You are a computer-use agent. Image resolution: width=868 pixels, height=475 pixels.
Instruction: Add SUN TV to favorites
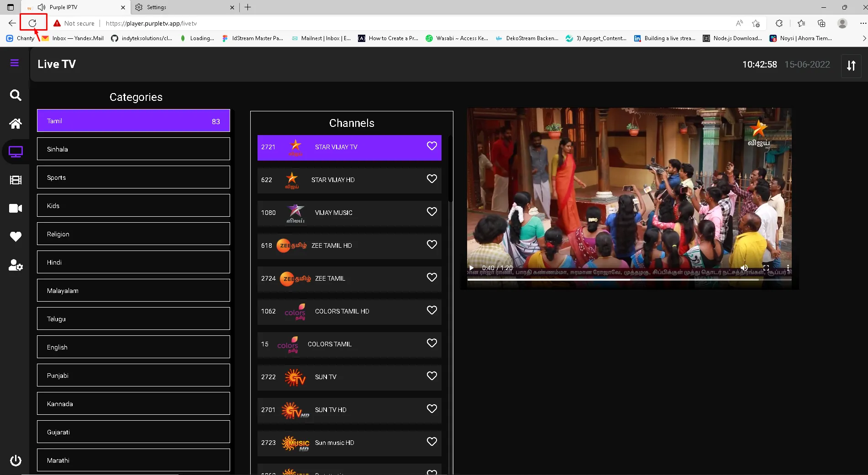tap(432, 376)
